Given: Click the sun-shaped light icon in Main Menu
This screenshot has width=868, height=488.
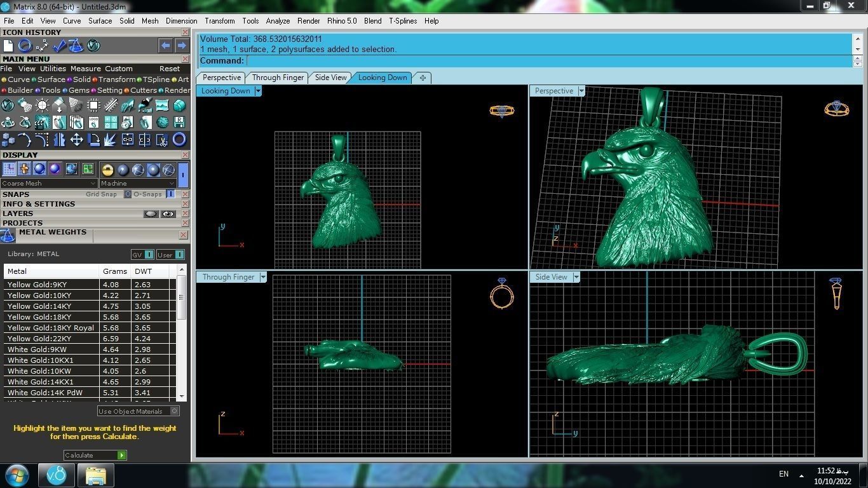Looking at the screenshot, I should 42,105.
